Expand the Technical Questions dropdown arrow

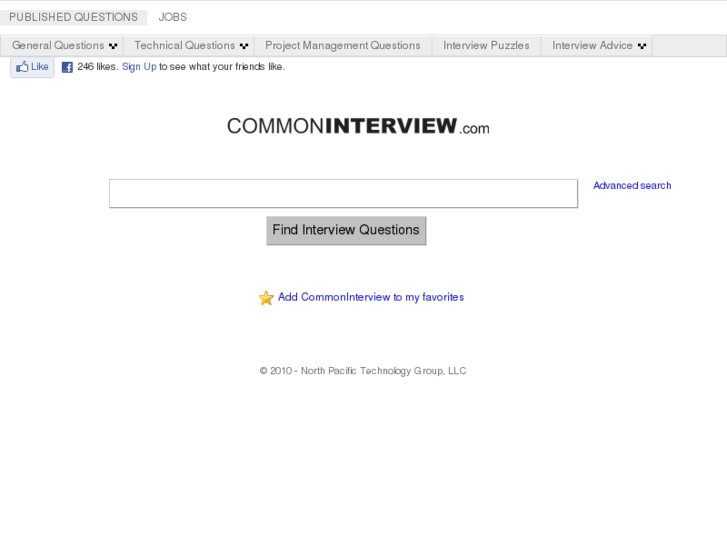(x=244, y=46)
